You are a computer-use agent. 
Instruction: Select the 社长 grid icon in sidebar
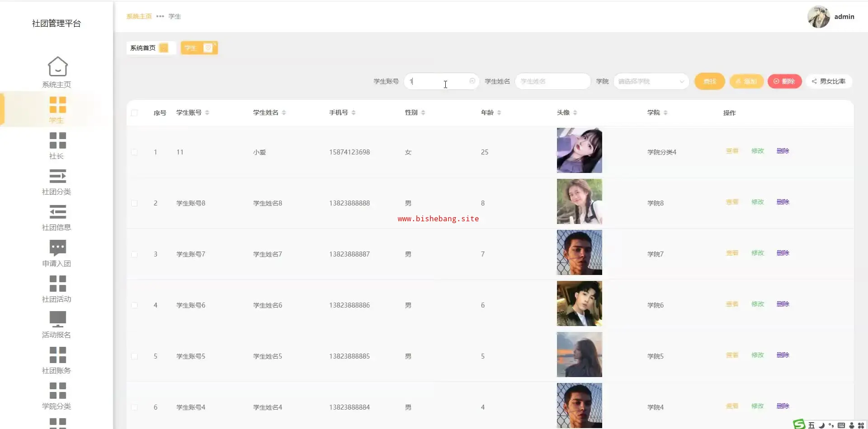click(x=57, y=140)
